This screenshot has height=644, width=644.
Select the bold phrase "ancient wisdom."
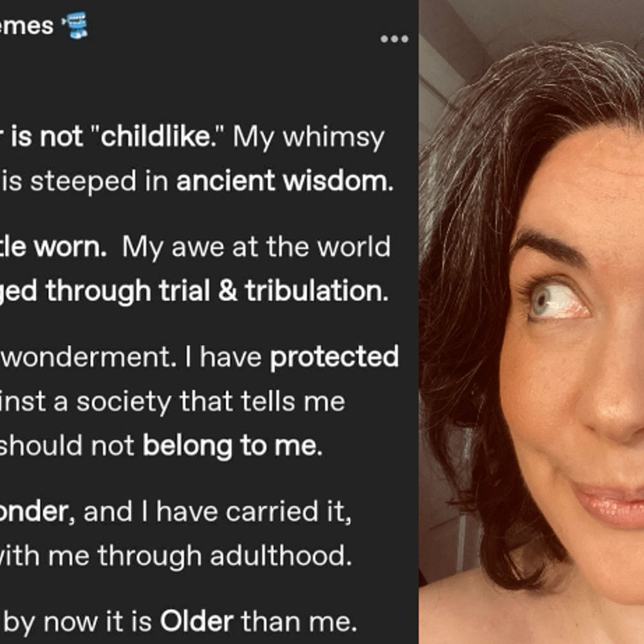(x=285, y=181)
